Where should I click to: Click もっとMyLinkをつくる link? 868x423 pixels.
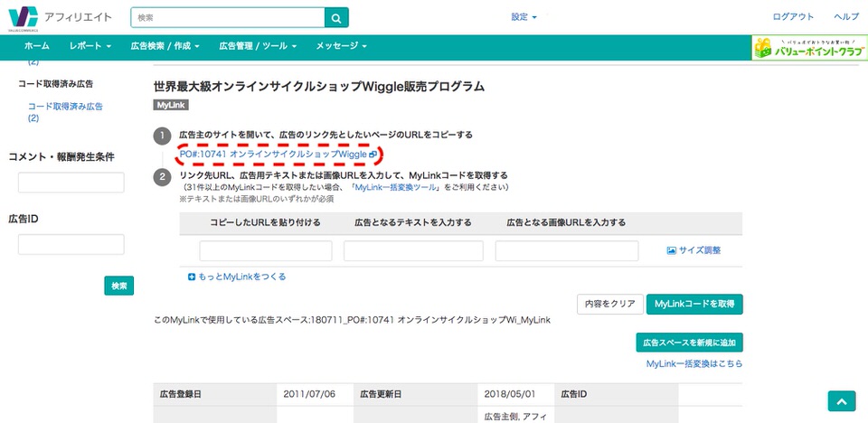[242, 277]
